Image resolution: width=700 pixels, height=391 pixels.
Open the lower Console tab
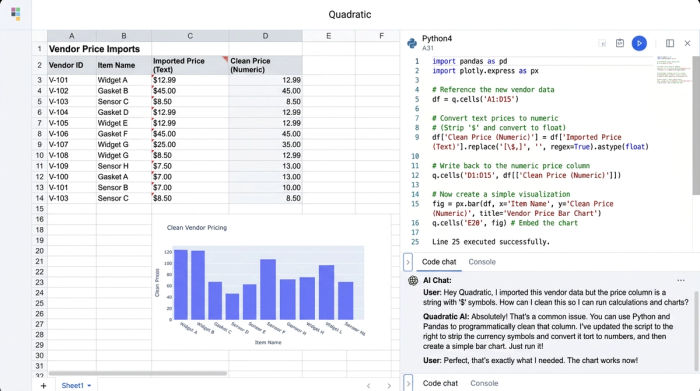pos(484,383)
